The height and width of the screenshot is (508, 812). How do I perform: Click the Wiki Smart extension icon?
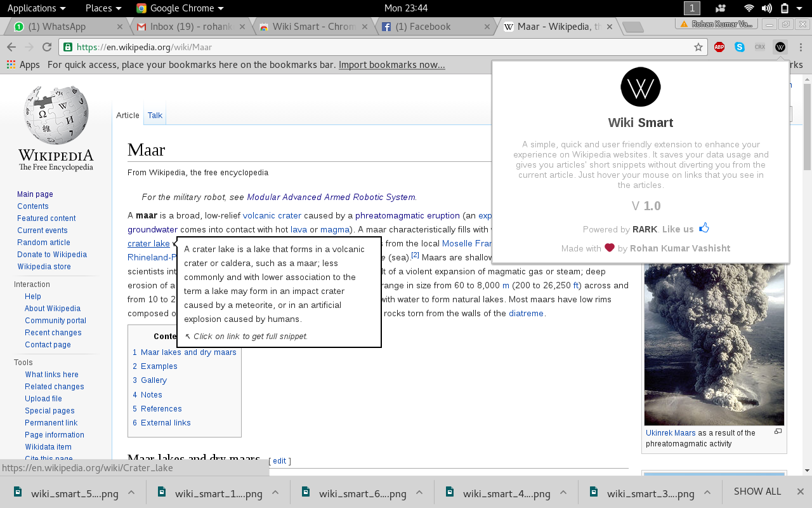[780, 46]
